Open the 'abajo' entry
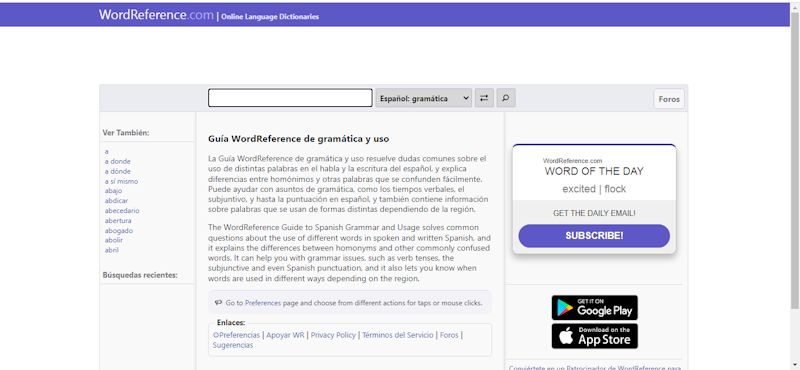The height and width of the screenshot is (370, 800). (113, 191)
